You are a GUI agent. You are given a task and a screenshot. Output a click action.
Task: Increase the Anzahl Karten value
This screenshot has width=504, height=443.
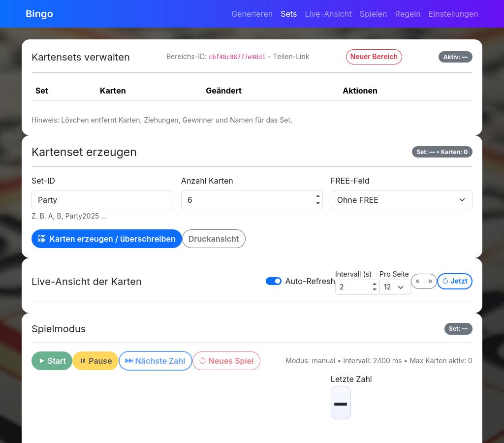[x=318, y=196]
